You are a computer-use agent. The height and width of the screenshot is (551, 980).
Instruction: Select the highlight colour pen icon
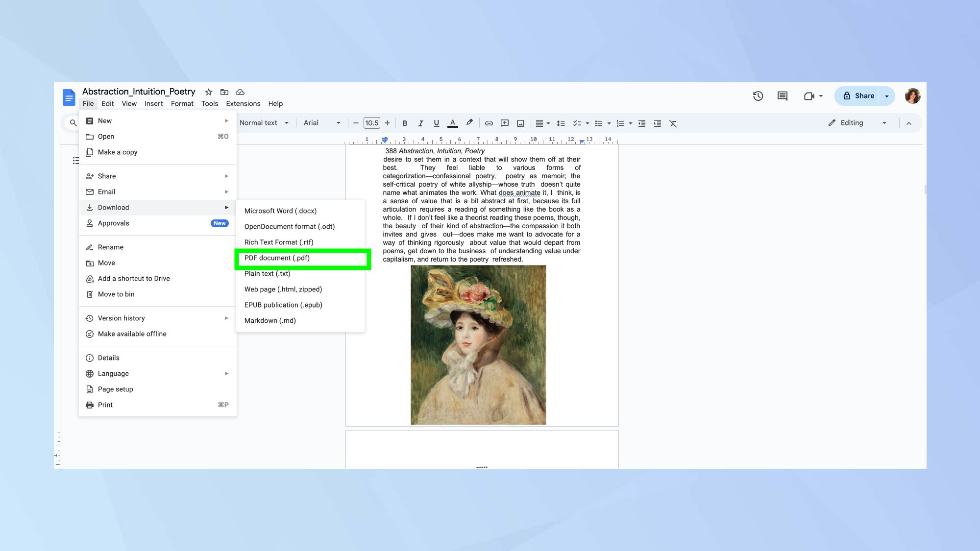click(469, 123)
